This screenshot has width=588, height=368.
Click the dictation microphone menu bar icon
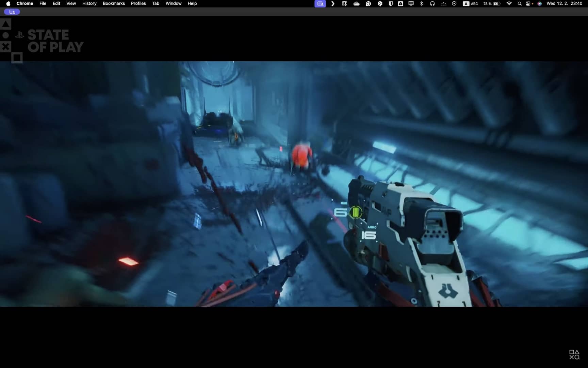[x=344, y=3]
